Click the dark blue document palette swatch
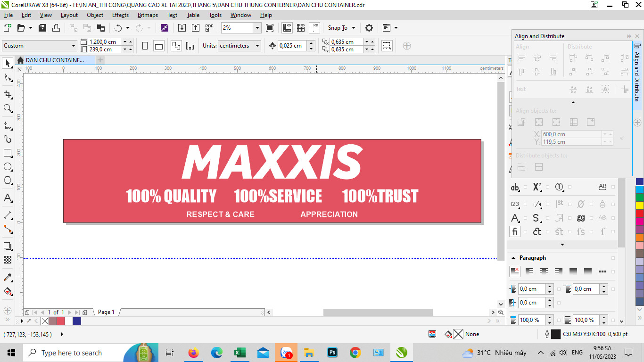This screenshot has width=644, height=362. point(76,321)
